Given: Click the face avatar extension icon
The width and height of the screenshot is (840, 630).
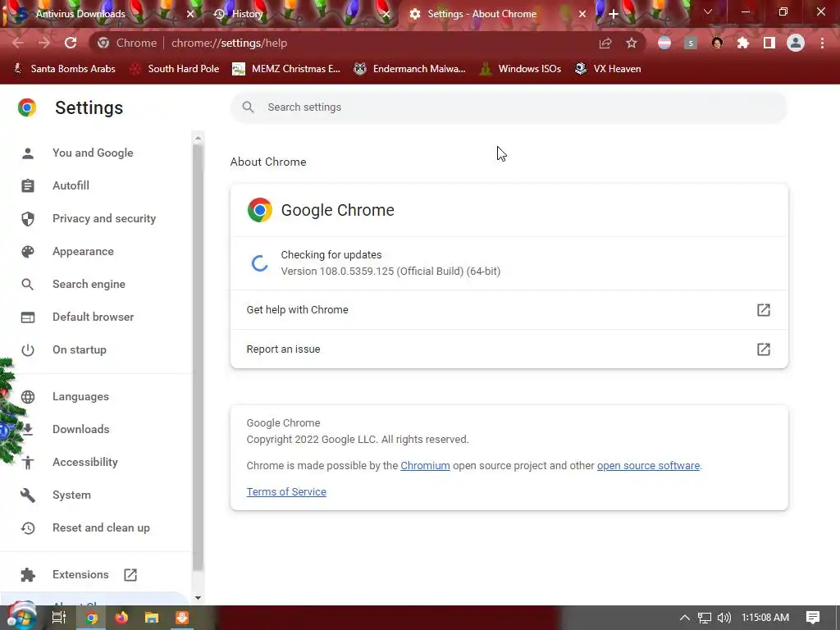Looking at the screenshot, I should point(717,43).
